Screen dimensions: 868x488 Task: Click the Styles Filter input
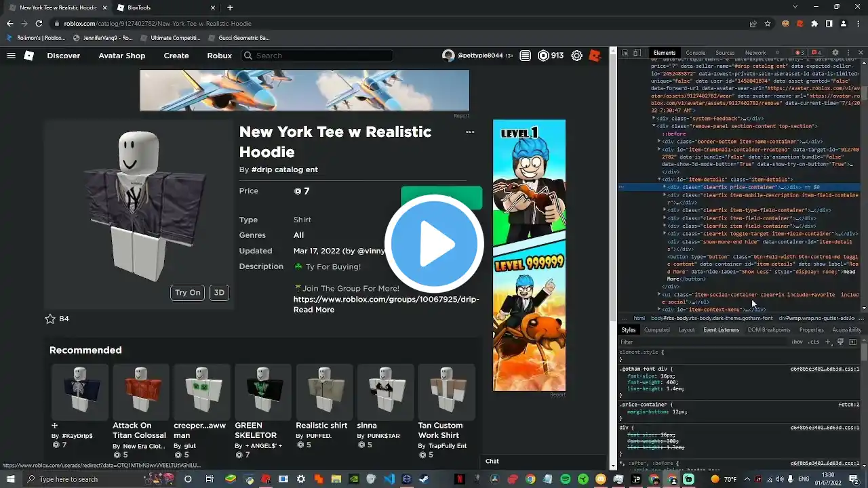[x=703, y=342]
